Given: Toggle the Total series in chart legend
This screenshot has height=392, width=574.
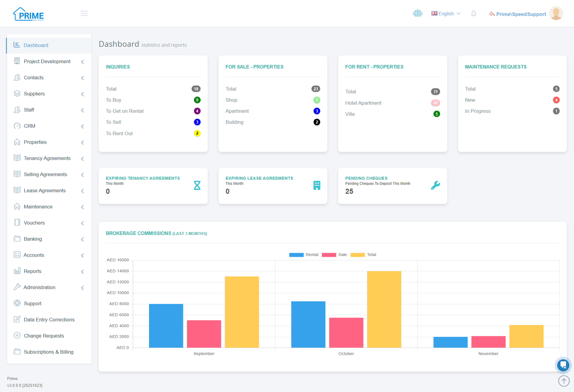Looking at the screenshot, I should coord(363,255).
